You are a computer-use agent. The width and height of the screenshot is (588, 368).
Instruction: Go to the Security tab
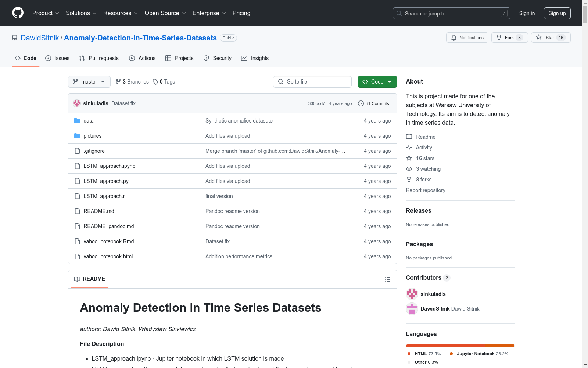(218, 58)
